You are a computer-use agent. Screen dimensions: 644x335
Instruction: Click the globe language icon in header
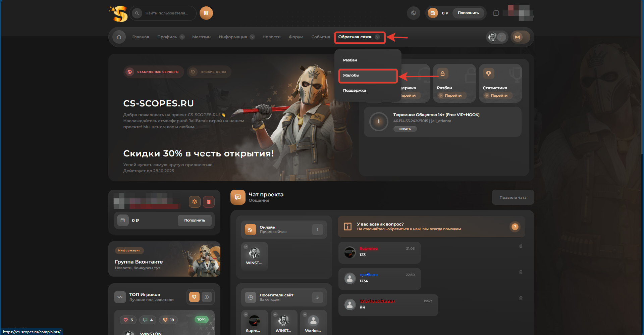[x=414, y=13]
